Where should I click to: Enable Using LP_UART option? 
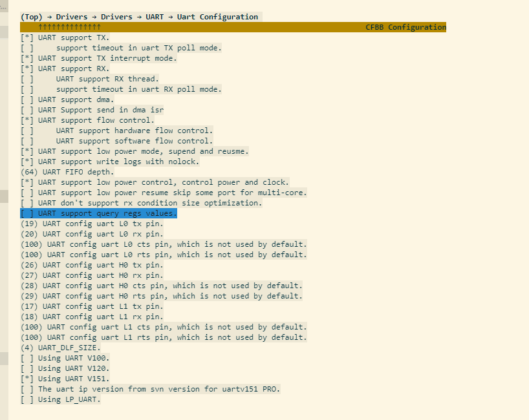point(27,399)
